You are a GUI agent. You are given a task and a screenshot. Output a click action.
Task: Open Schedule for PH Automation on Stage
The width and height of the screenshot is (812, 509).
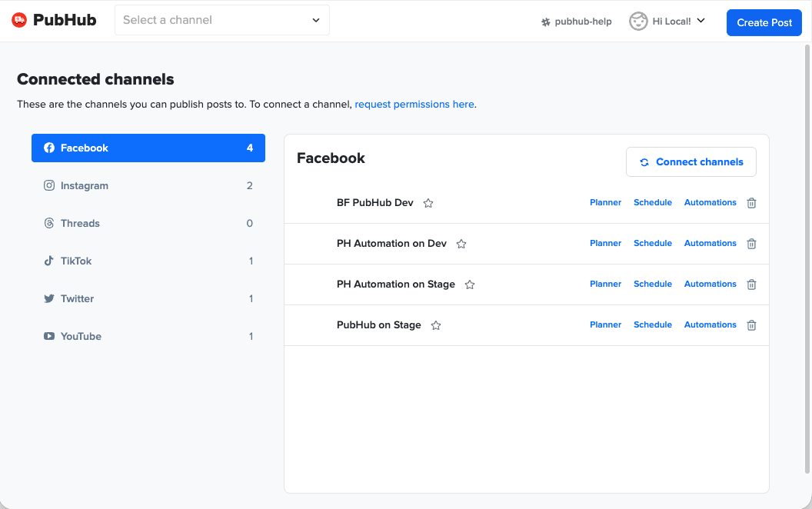[653, 284]
